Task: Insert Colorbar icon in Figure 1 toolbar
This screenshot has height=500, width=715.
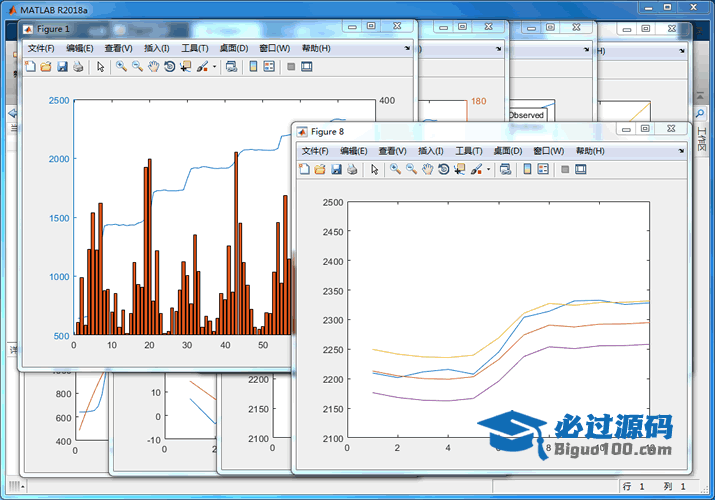Action: coord(253,67)
